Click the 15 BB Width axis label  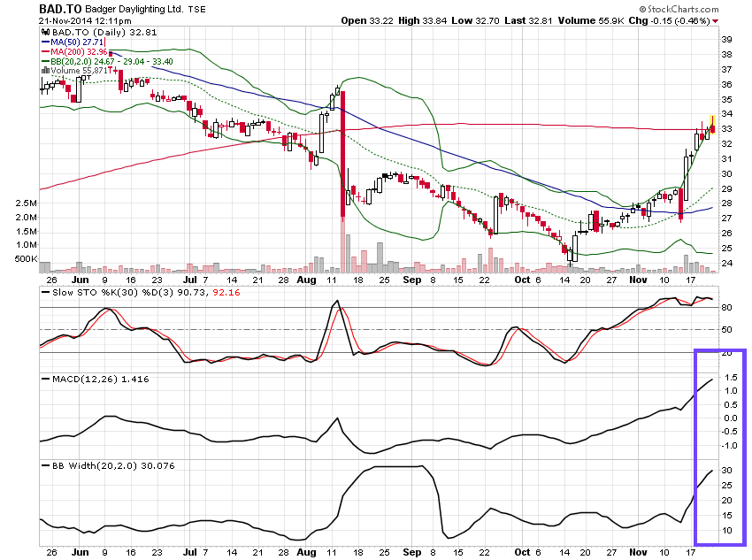point(727,516)
